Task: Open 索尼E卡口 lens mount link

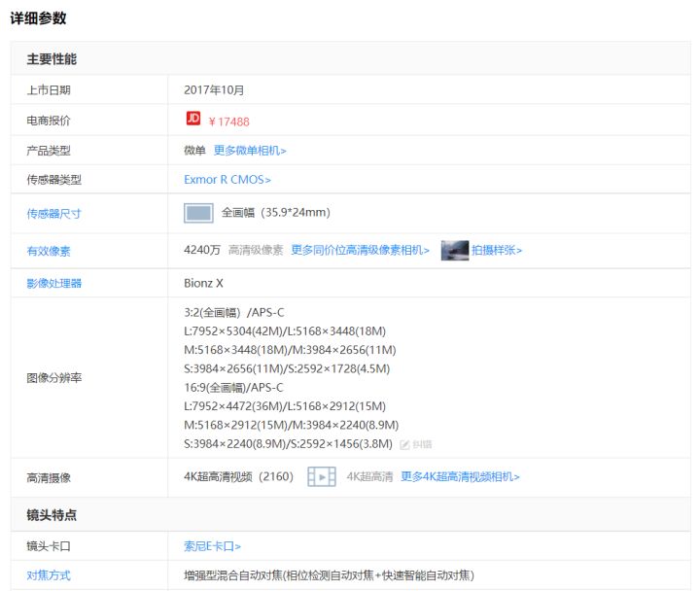Action: (213, 546)
